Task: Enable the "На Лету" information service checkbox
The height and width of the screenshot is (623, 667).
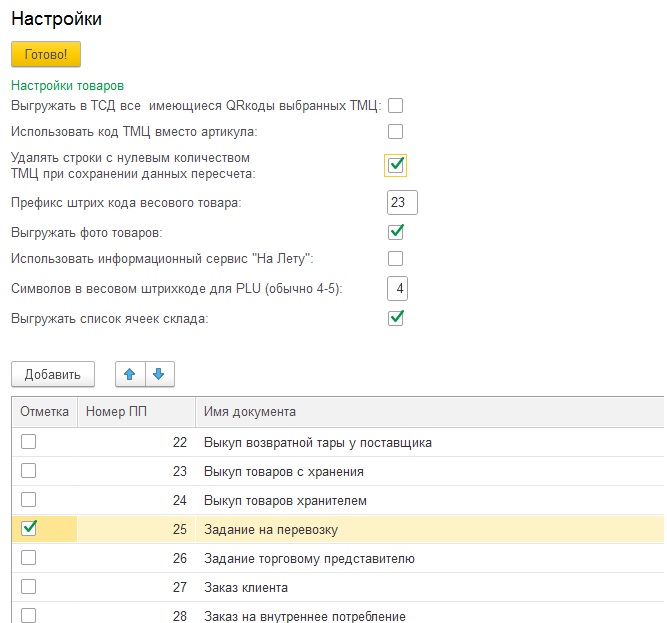Action: tap(395, 259)
